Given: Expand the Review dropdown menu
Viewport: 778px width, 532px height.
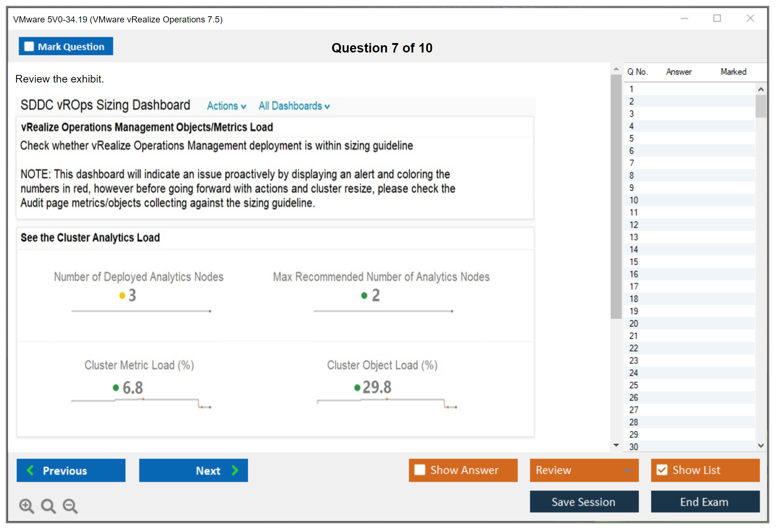Looking at the screenshot, I should 628,470.
